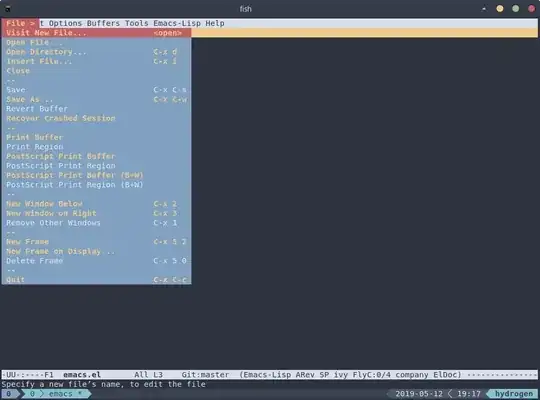
Task: Choose Open Directory from File menu
Action: tap(96, 52)
